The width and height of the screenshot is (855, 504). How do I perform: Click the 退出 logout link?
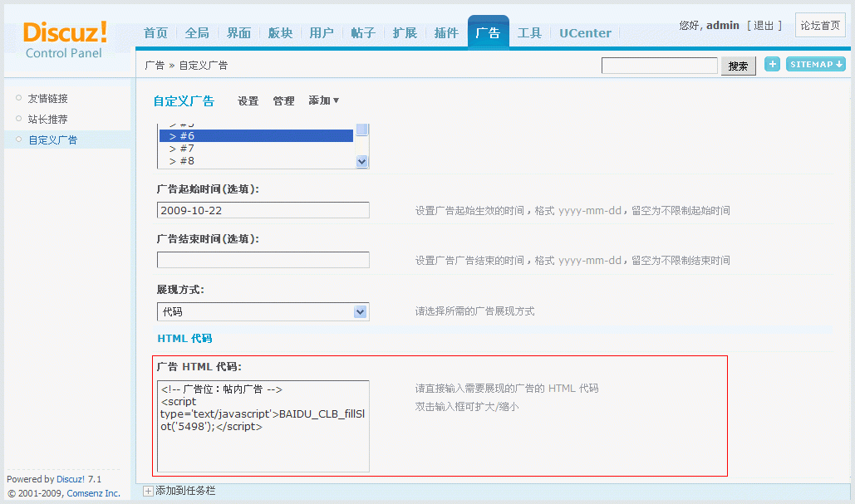click(764, 26)
